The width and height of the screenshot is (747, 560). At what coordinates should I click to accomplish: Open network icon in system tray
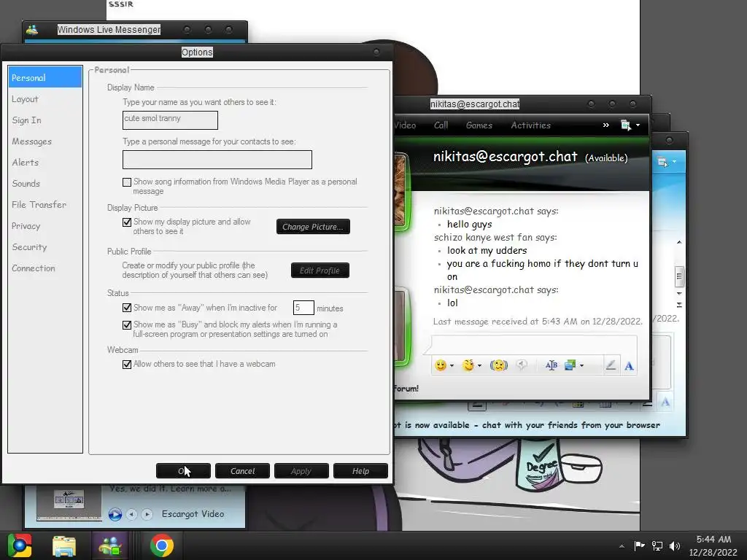point(657,545)
